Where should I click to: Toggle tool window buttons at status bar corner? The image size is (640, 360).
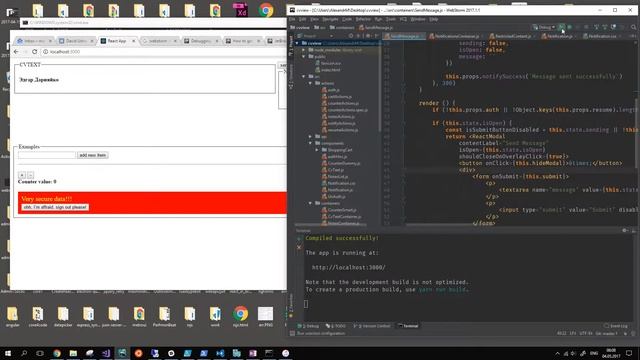tap(292, 333)
